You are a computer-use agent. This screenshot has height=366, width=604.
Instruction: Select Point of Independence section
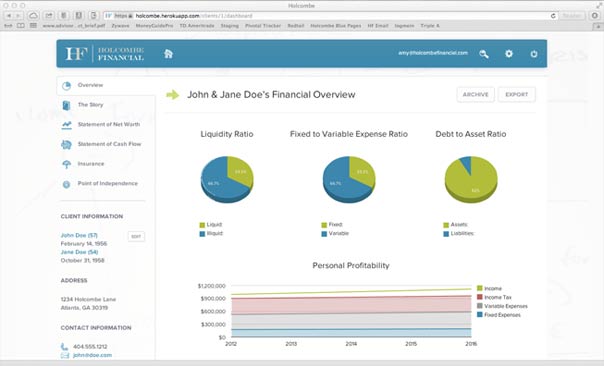tap(107, 183)
